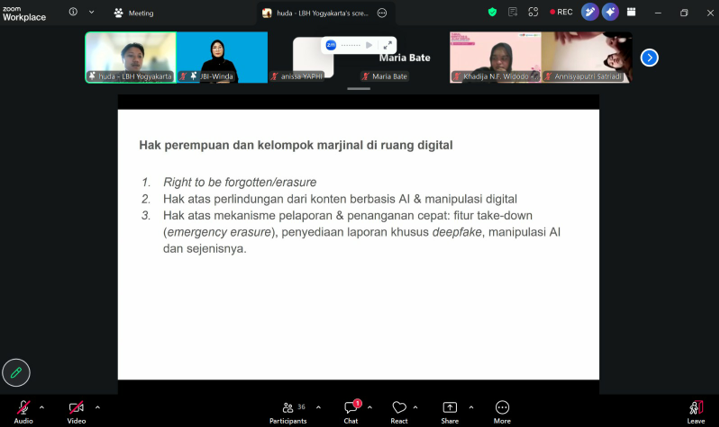This screenshot has height=427, width=719.
Task: Unmute the Audio microphone
Action: click(23, 412)
